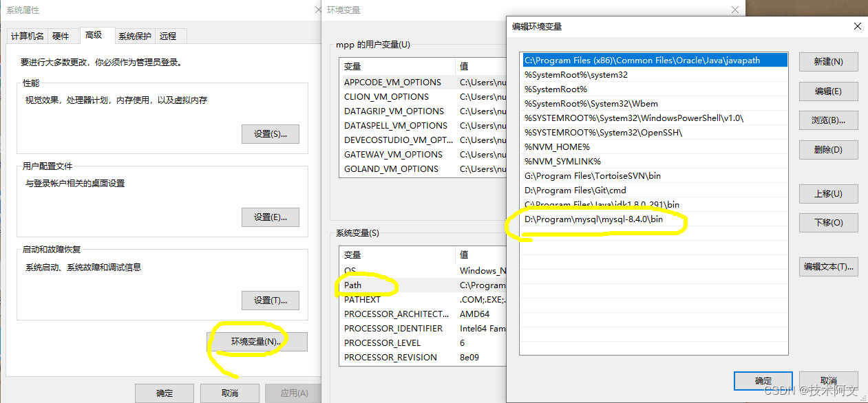This screenshot has width=868, height=403.
Task: Click 设置(E)... for 用户配置文件
Action: (x=271, y=217)
